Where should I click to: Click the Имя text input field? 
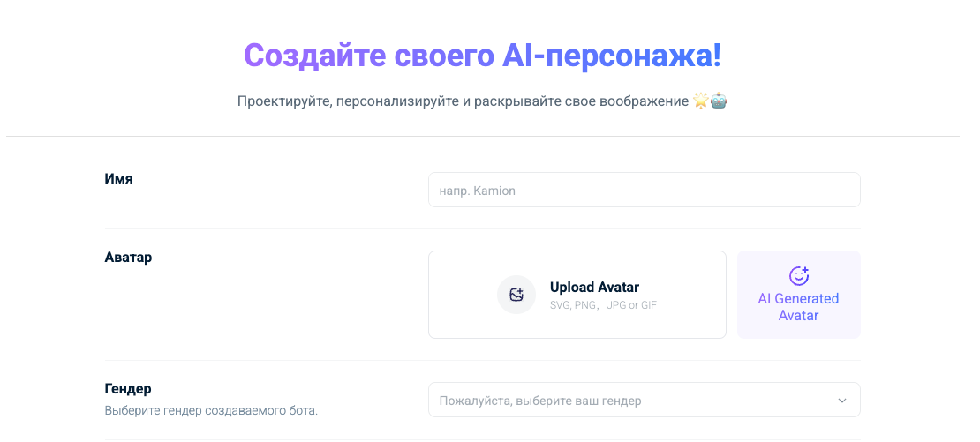point(644,190)
